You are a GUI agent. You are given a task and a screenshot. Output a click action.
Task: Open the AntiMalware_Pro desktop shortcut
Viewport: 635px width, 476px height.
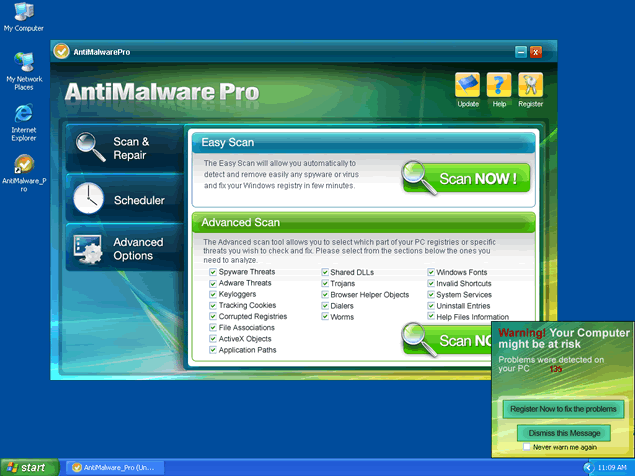24,165
